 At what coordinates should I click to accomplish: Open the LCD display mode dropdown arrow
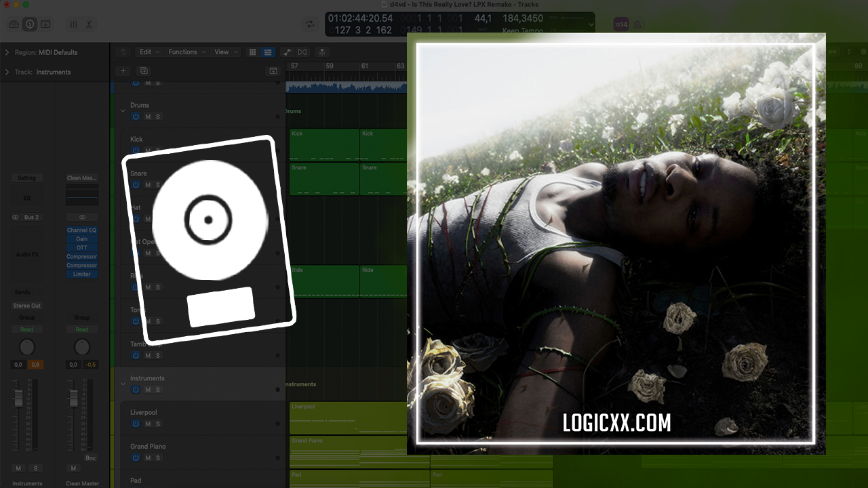[591, 24]
